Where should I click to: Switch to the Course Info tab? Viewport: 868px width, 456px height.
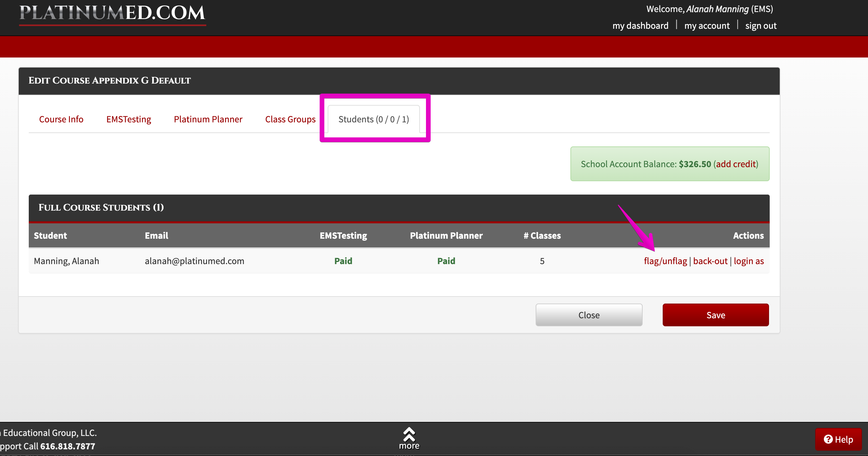tap(61, 119)
